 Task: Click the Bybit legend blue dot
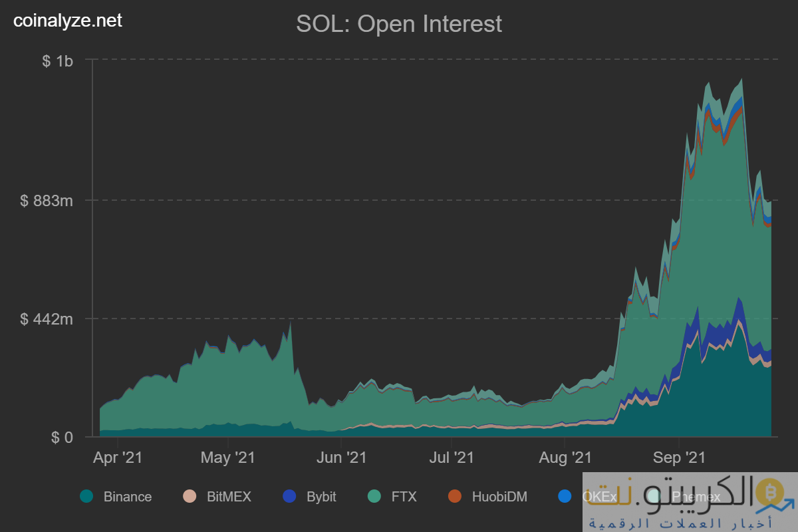pyautogui.click(x=289, y=496)
